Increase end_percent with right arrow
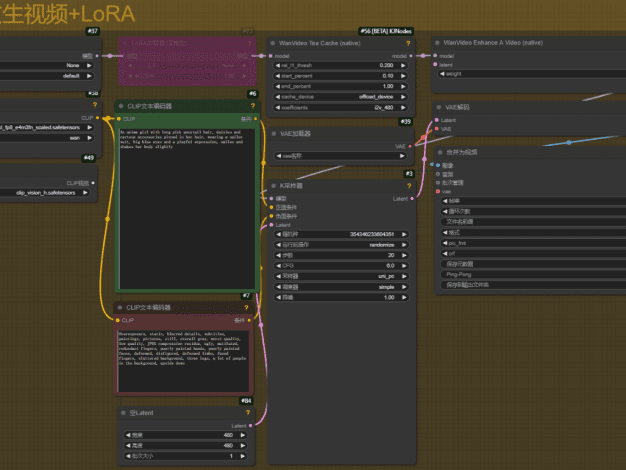Screen dimensions: 626x470 tap(403, 86)
